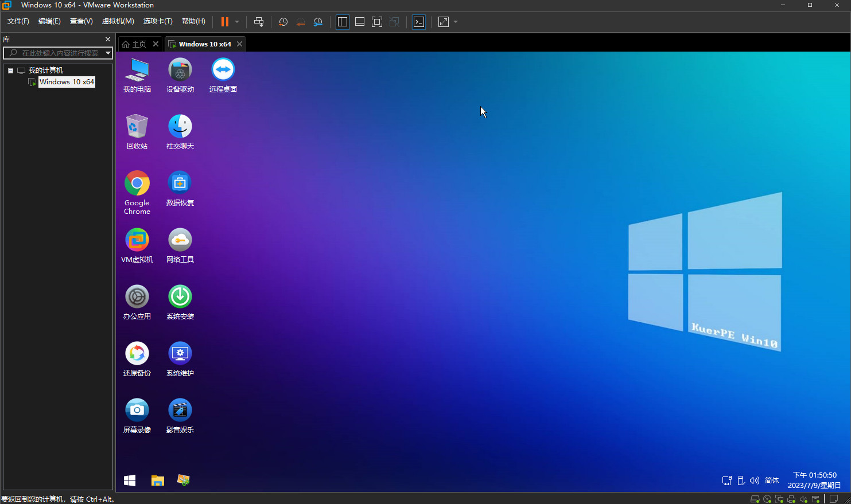Open the 帮助(H) menu
851x504 pixels.
tap(193, 21)
